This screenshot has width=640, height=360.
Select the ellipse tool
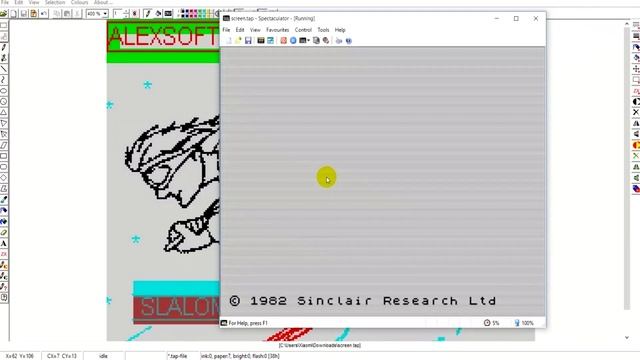tap(4, 91)
